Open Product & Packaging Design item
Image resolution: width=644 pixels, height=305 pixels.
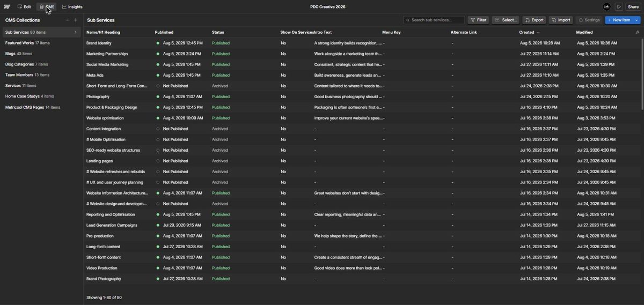(112, 107)
